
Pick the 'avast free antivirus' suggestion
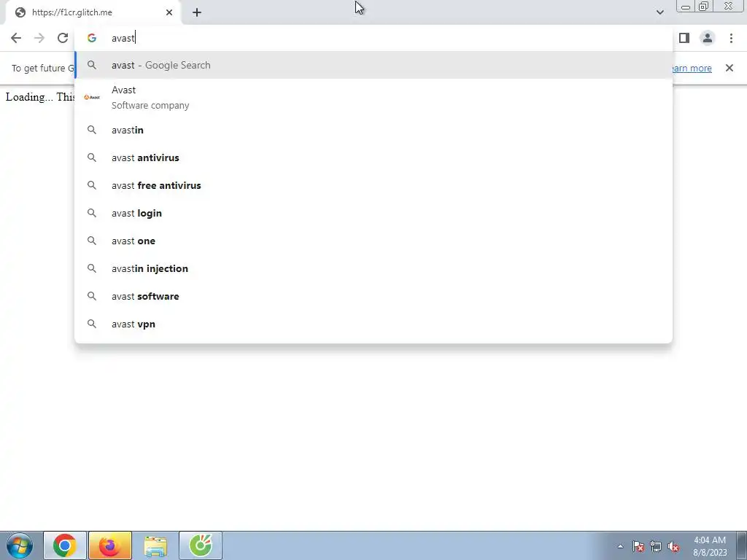click(x=373, y=185)
